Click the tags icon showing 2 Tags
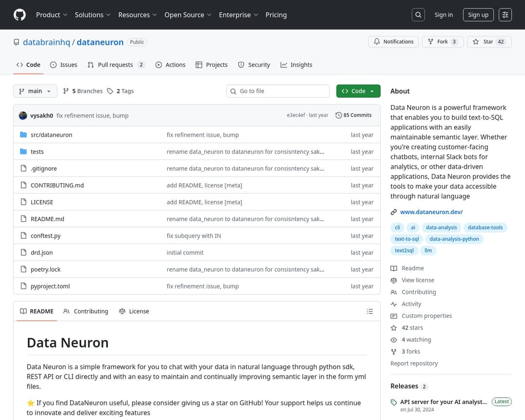Screen dimensions: 525x420 (x=110, y=91)
